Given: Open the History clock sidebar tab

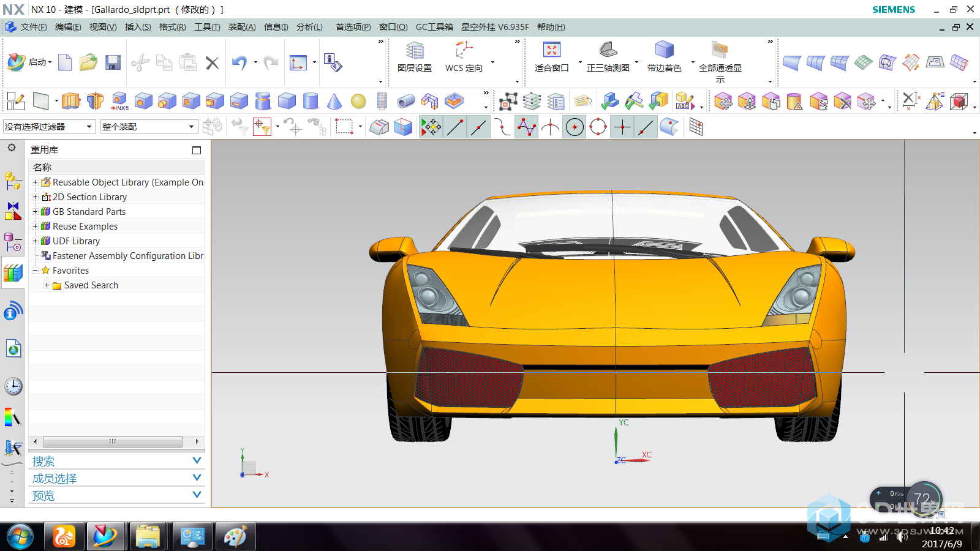Looking at the screenshot, I should coord(13,386).
